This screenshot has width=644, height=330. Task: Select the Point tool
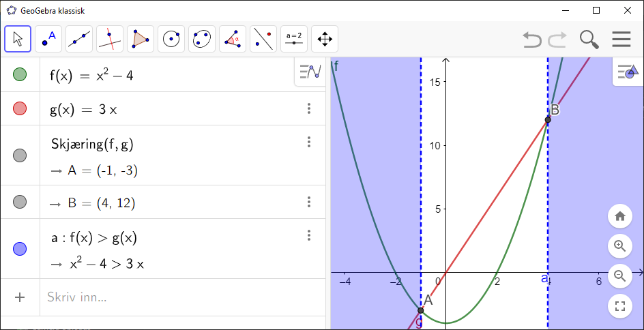48,39
